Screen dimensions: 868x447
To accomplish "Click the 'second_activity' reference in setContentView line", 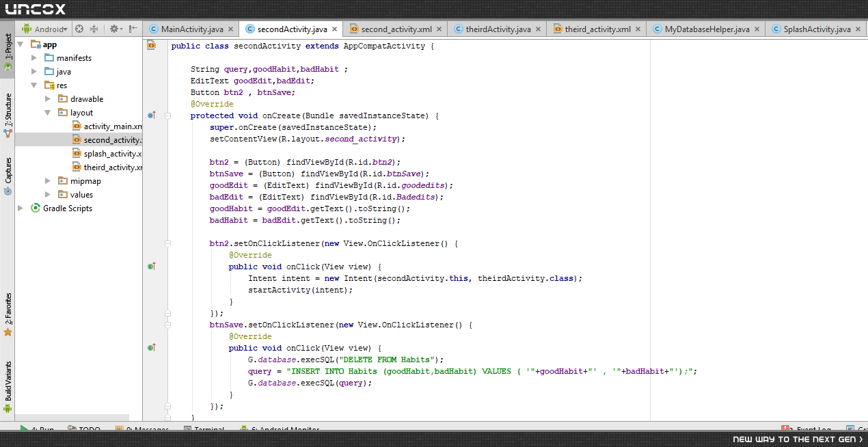I will pyautogui.click(x=360, y=139).
